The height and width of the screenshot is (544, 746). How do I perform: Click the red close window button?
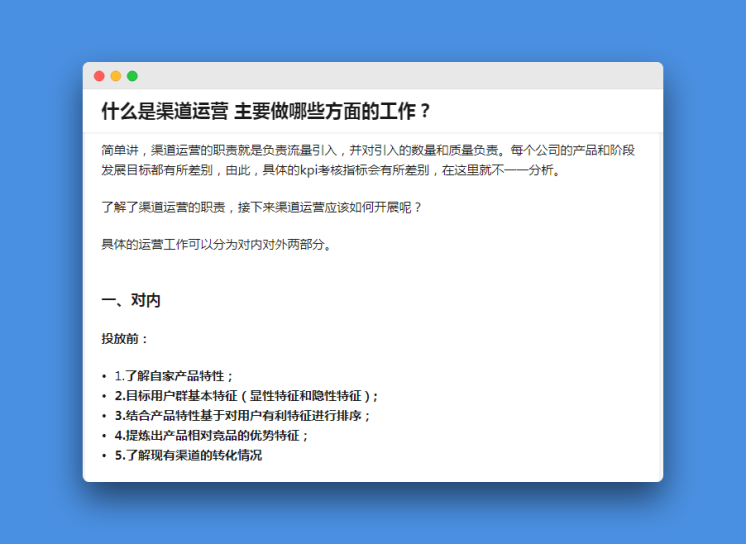tap(99, 76)
